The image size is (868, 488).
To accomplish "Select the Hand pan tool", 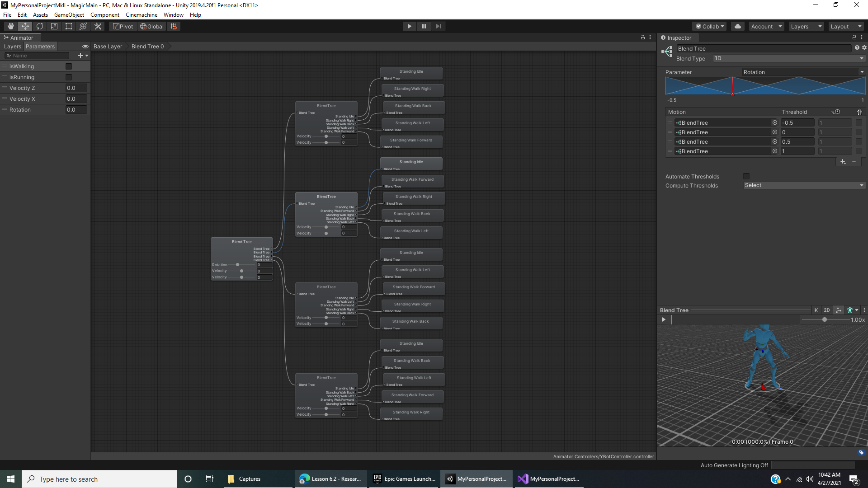I will 10,26.
